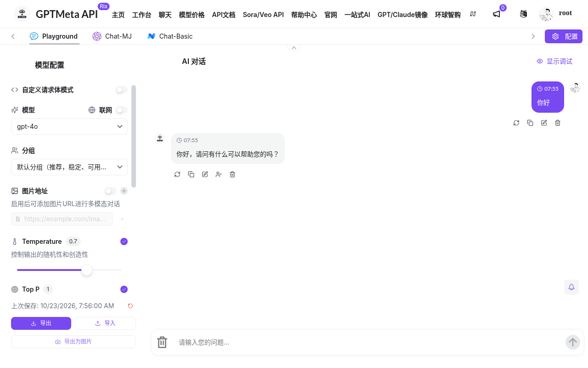Screen dimensions: 588x368
Task: Copy the assistant reply text
Action: point(191,174)
